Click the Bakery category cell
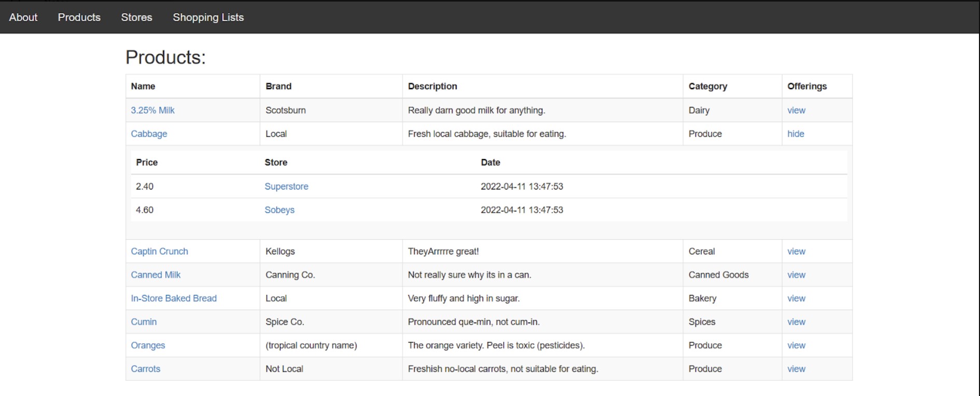 tap(732, 298)
